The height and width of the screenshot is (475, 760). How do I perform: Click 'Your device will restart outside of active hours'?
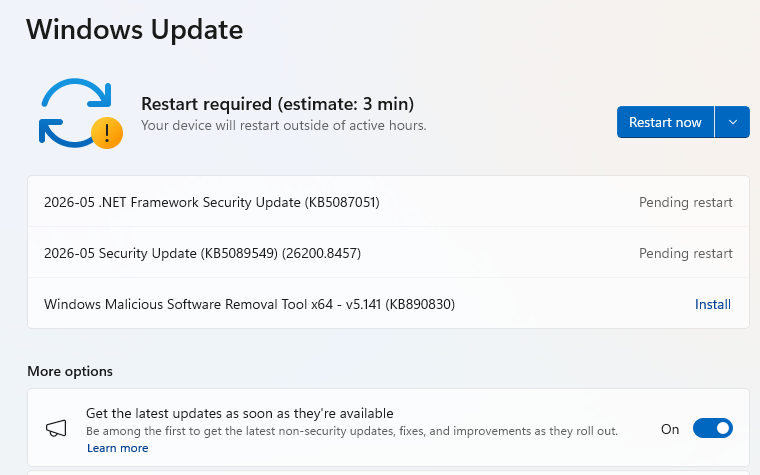[x=284, y=126]
